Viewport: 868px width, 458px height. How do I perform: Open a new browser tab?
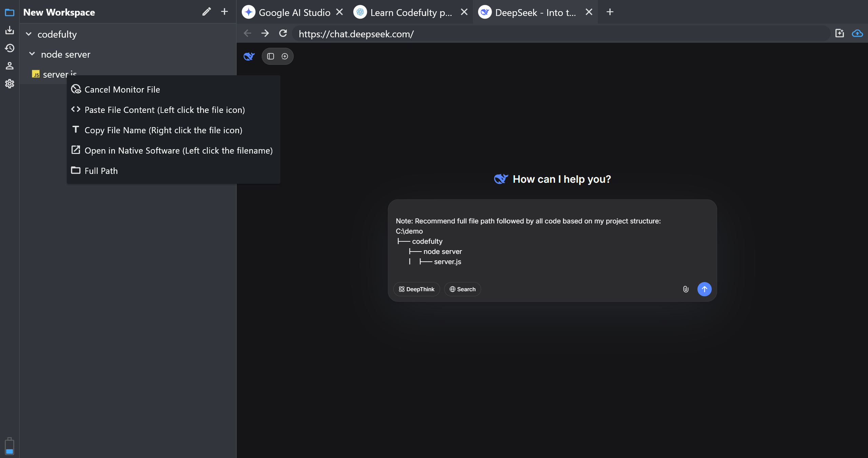[610, 12]
